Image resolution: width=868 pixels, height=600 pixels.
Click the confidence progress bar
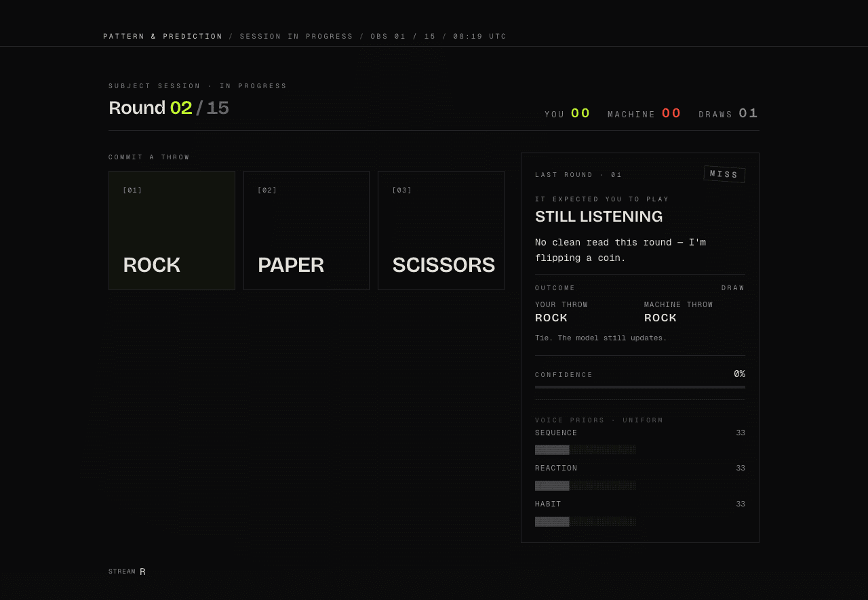(640, 387)
